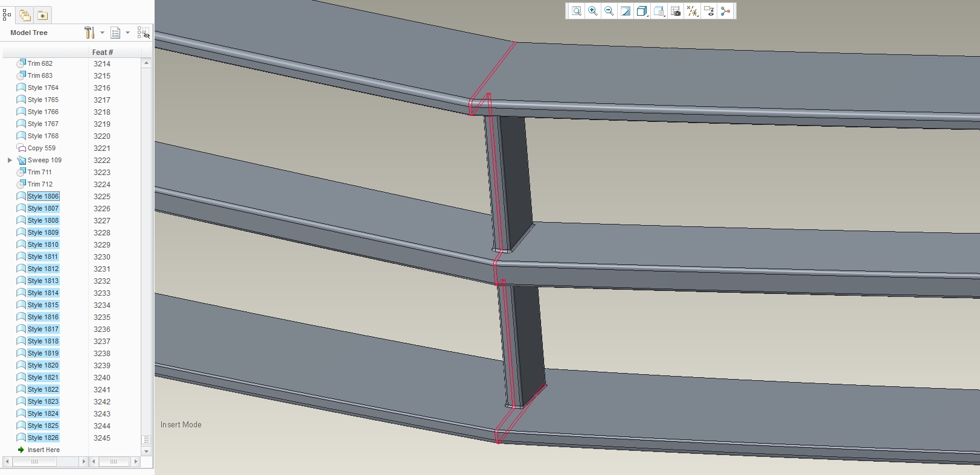Viewport: 980px width, 475px height.
Task: Click the model tree scroll up arrow
Action: (146, 63)
